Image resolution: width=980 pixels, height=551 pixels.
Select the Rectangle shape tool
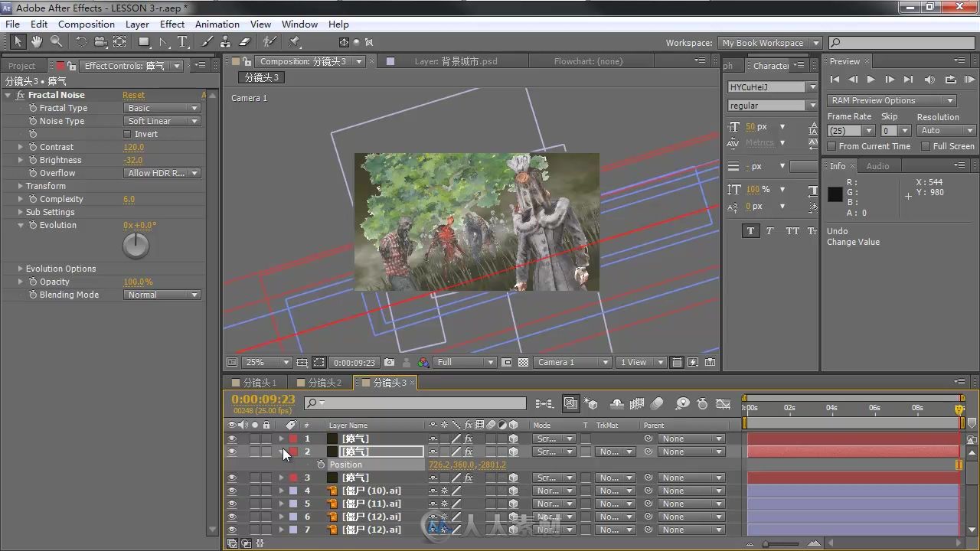tap(143, 42)
